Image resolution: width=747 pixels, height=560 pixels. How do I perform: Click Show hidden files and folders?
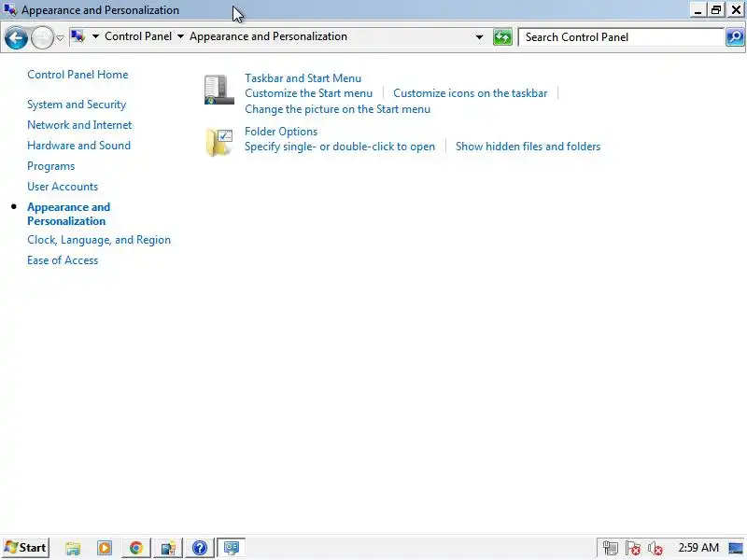pyautogui.click(x=528, y=147)
